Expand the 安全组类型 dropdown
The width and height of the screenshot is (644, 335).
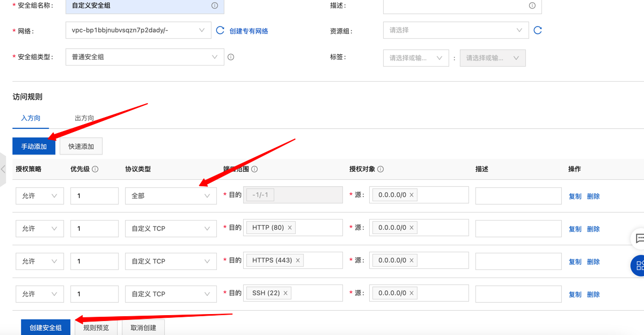(144, 57)
